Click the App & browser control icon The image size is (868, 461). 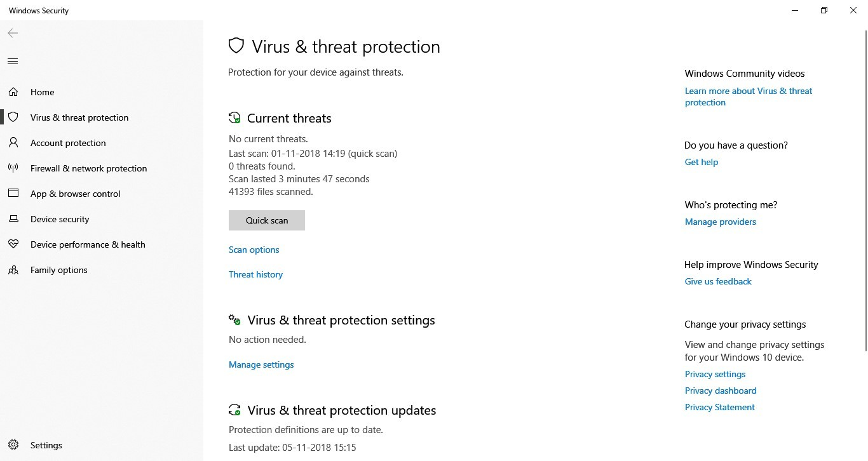(13, 194)
